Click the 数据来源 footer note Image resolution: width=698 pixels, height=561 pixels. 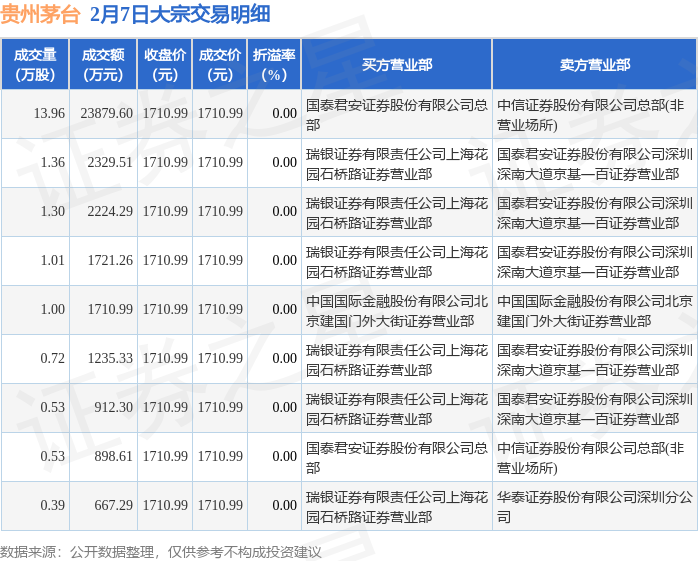click(161, 553)
